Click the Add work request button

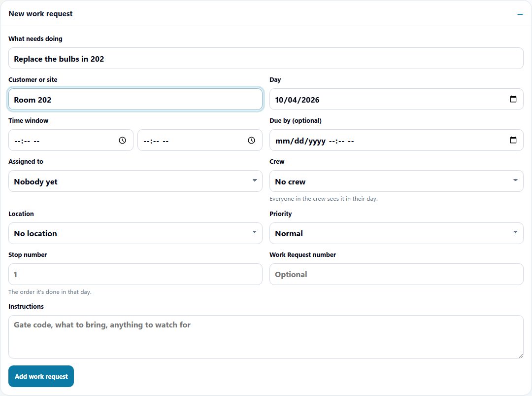pos(41,376)
